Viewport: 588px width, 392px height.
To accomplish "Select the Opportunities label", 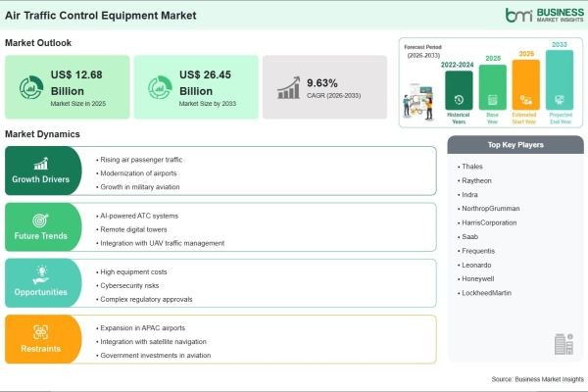I will (40, 292).
